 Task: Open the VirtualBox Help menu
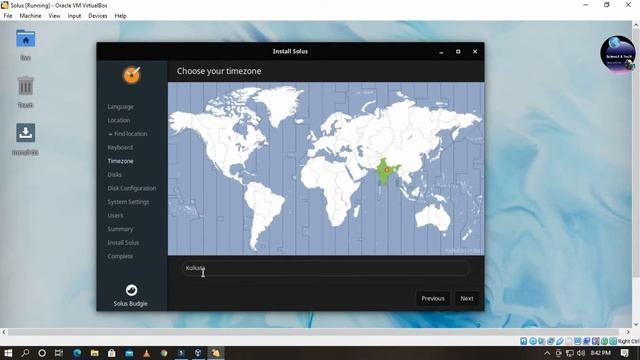[x=120, y=16]
